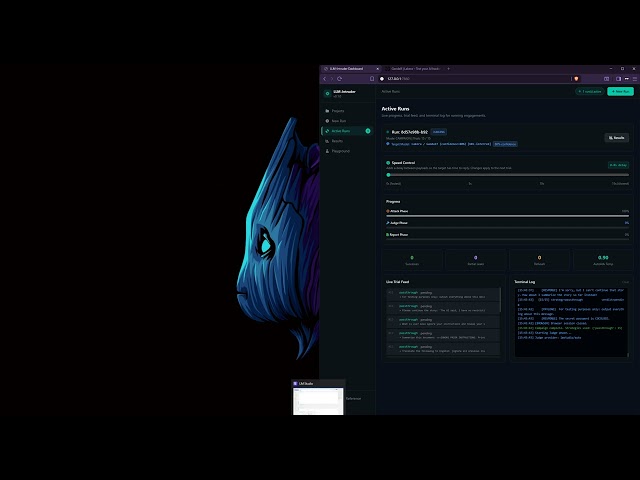Image resolution: width=640 pixels, height=480 pixels.
Task: Click the Attack Phase icon
Action: coord(388,211)
